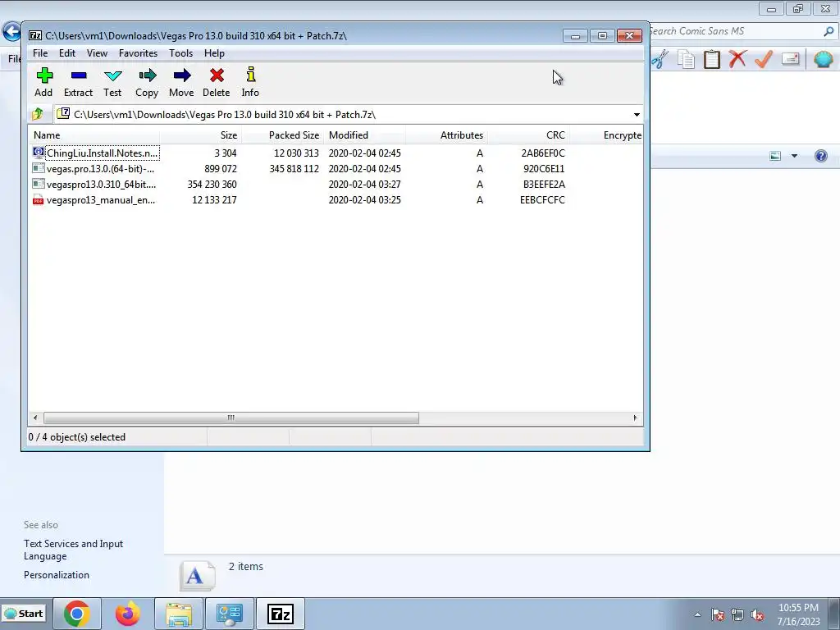Click the Explorer search magnifier icon
840x630 pixels.
[x=829, y=32]
